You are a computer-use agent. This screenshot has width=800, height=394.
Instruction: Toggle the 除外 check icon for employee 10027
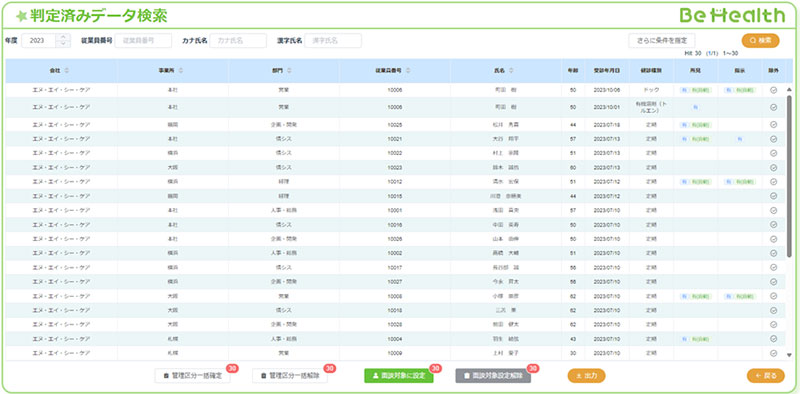[x=773, y=282]
